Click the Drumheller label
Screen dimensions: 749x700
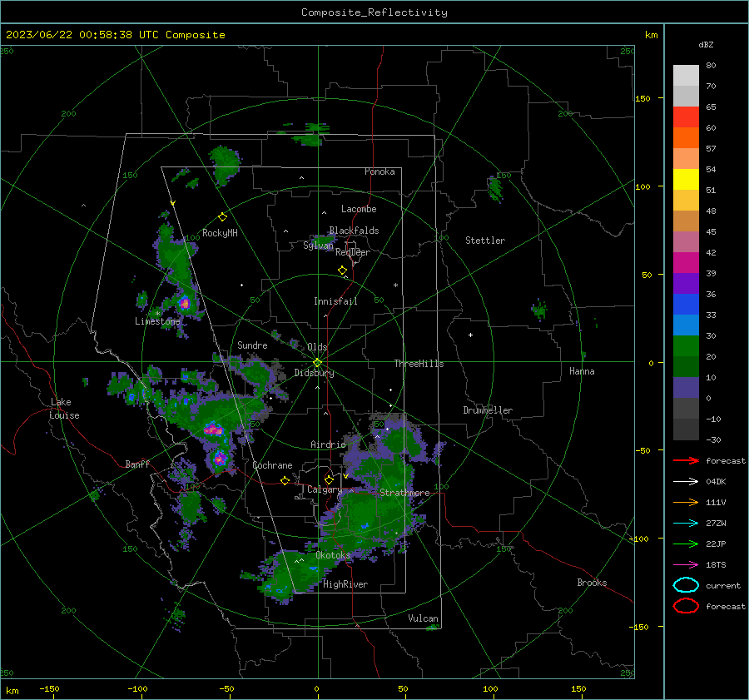pyautogui.click(x=488, y=410)
